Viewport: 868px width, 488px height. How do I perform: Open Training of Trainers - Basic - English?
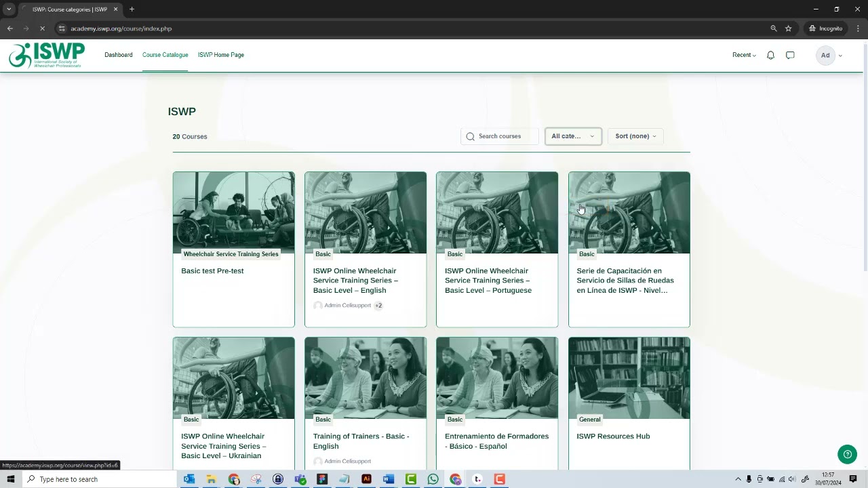point(361,441)
